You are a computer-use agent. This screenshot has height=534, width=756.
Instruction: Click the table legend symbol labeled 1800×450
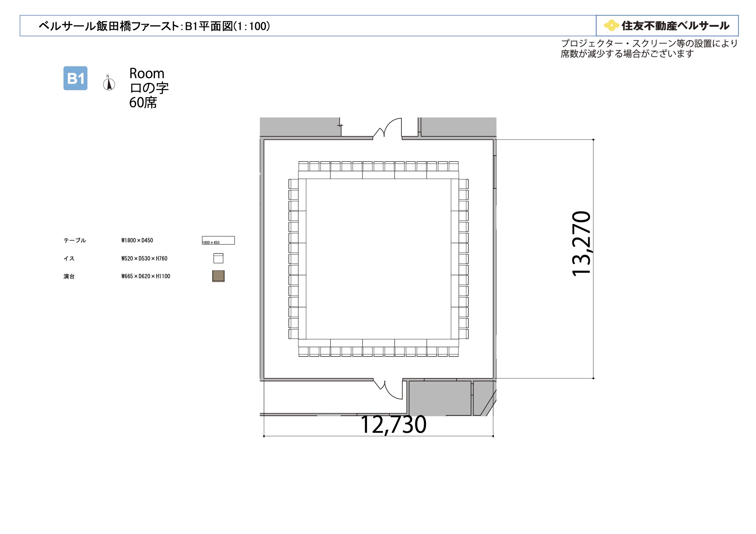point(218,240)
